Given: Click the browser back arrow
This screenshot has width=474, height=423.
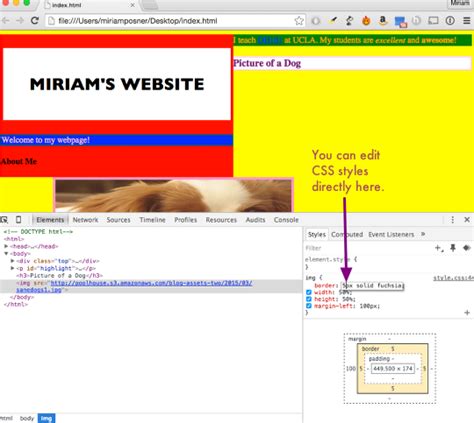Looking at the screenshot, I should [x=6, y=21].
